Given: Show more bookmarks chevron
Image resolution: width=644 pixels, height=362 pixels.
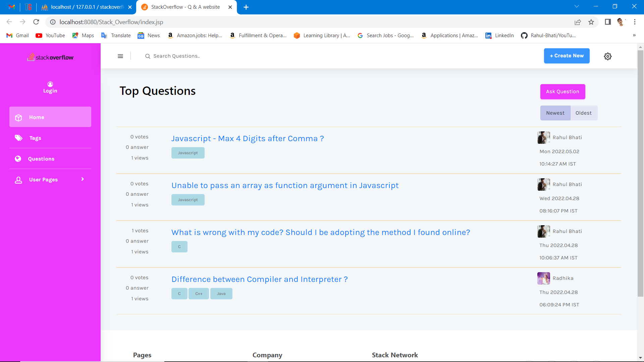Looking at the screenshot, I should 634,35.
